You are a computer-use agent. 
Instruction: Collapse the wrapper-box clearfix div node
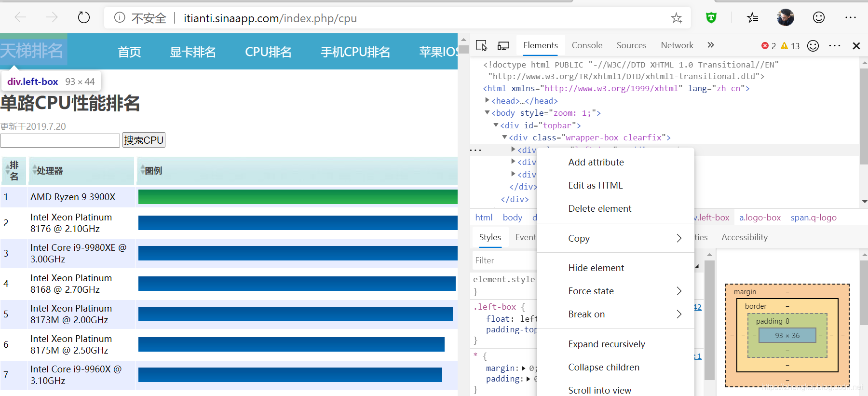coord(504,137)
